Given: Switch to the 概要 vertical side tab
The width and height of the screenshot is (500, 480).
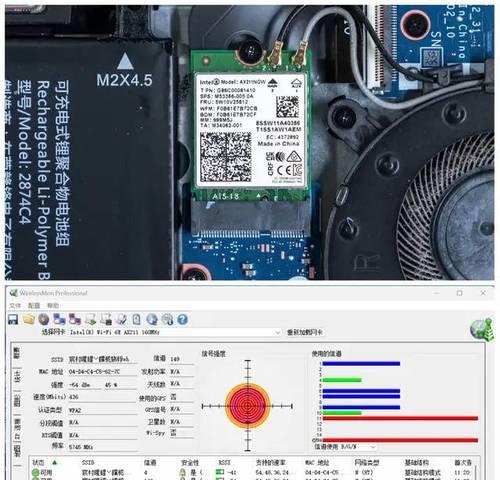Looking at the screenshot, I should pyautogui.click(x=16, y=354).
